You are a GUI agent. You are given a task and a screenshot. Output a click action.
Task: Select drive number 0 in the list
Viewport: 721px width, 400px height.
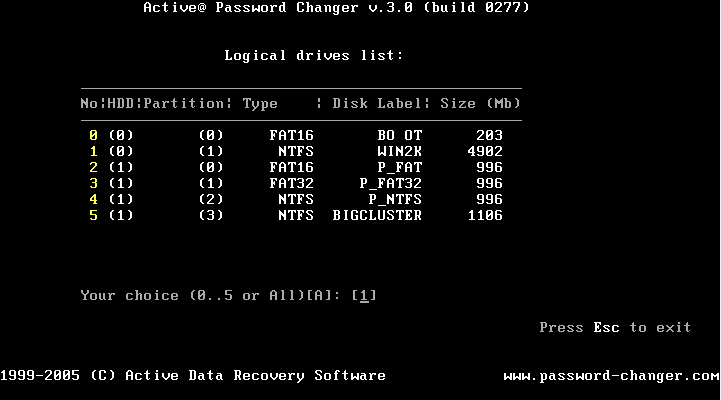pos(93,135)
